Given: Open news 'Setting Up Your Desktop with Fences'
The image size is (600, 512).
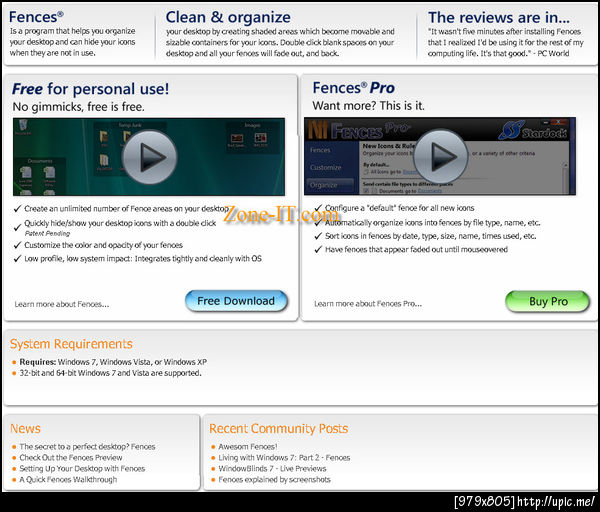Looking at the screenshot, I should pos(82,468).
